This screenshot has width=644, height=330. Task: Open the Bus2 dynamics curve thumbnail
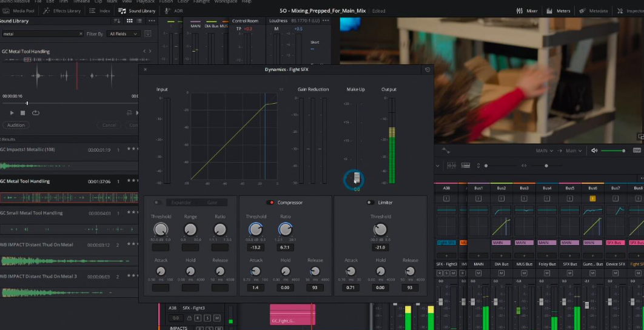[501, 226]
